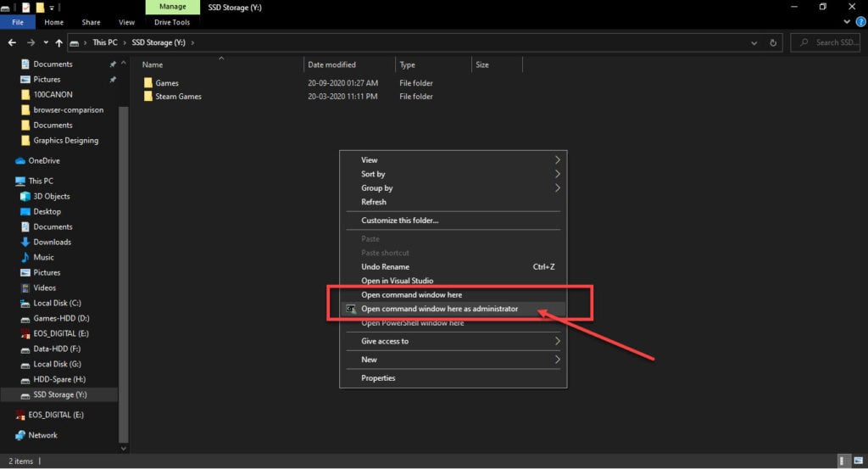
Task: Expand the address bar history dropdown
Action: 754,42
